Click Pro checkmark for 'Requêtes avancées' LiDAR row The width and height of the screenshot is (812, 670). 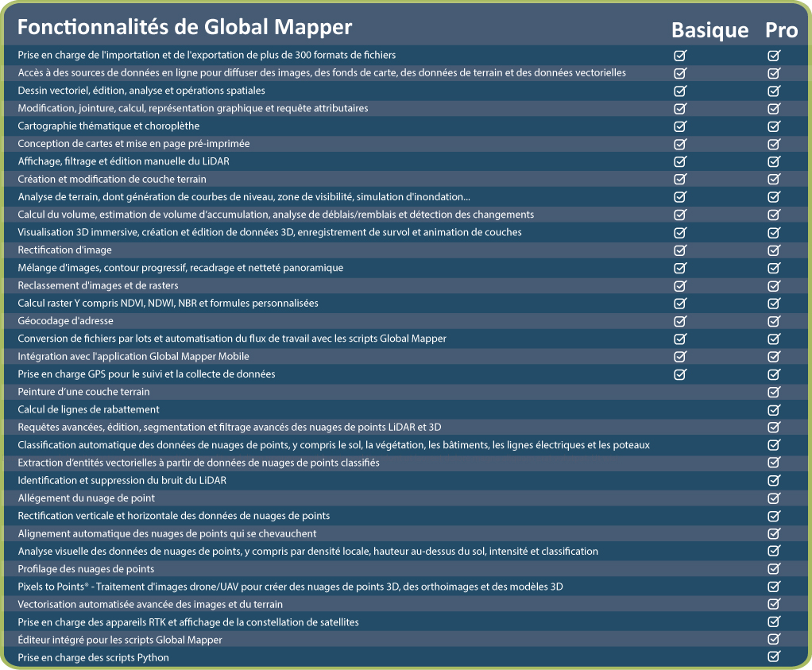[774, 428]
